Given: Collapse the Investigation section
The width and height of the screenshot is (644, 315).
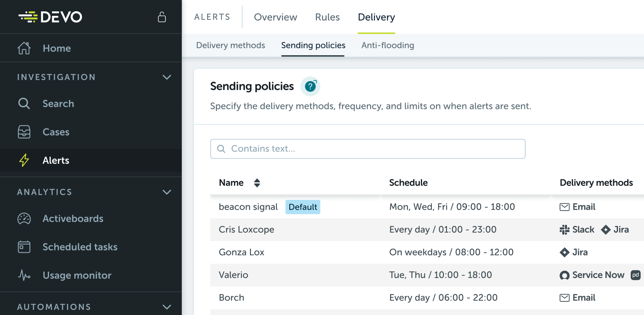Looking at the screenshot, I should pyautogui.click(x=167, y=77).
